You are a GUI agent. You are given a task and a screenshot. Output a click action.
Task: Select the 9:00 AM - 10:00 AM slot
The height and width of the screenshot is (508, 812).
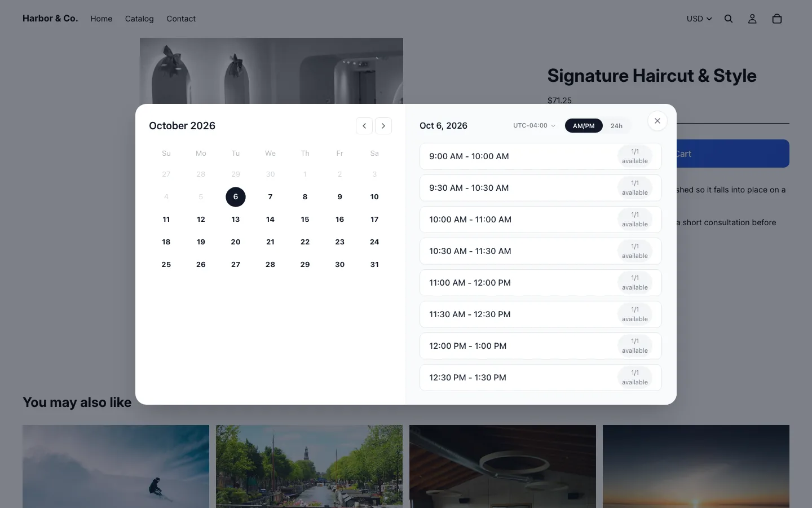tap(541, 156)
